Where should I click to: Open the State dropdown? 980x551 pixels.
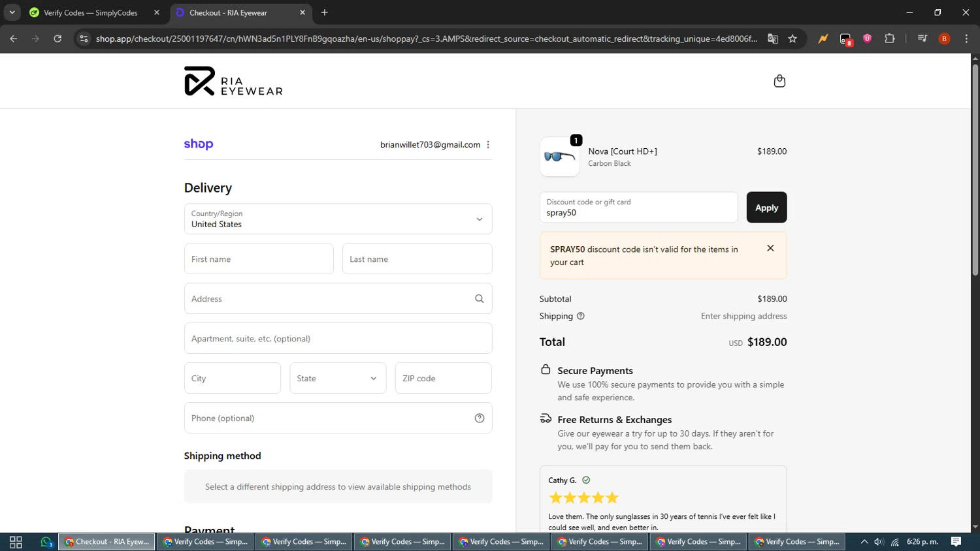pyautogui.click(x=338, y=378)
